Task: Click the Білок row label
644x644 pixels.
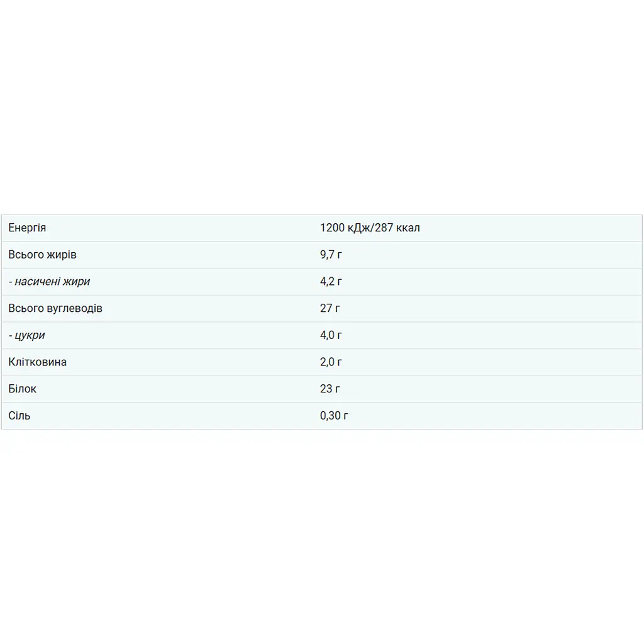Action: pyautogui.click(x=22, y=389)
